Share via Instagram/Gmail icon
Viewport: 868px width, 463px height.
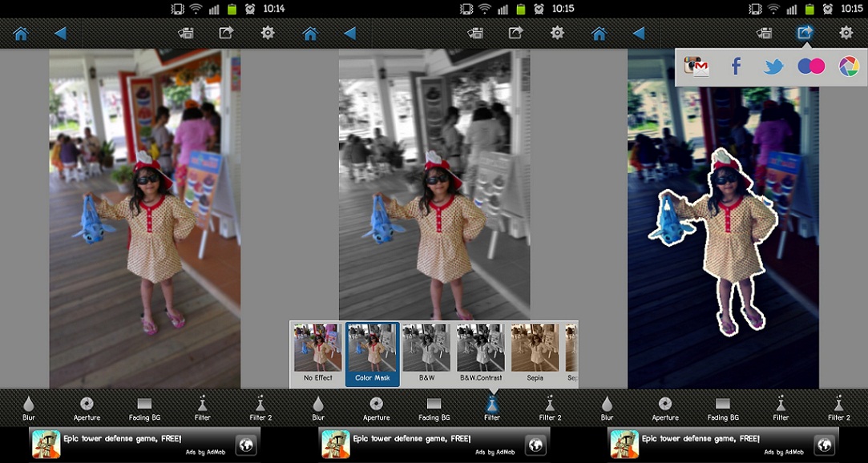[x=696, y=66]
